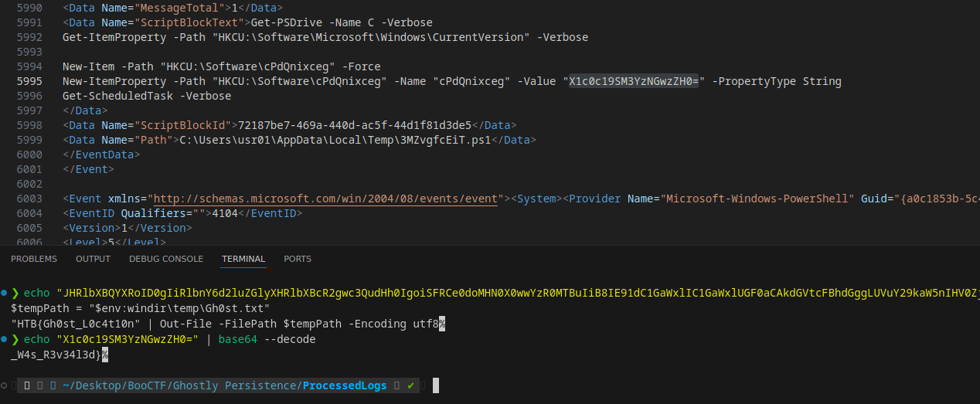The height and width of the screenshot is (404, 980).
Task: Click line number 6003 in the gutter
Action: (29, 199)
